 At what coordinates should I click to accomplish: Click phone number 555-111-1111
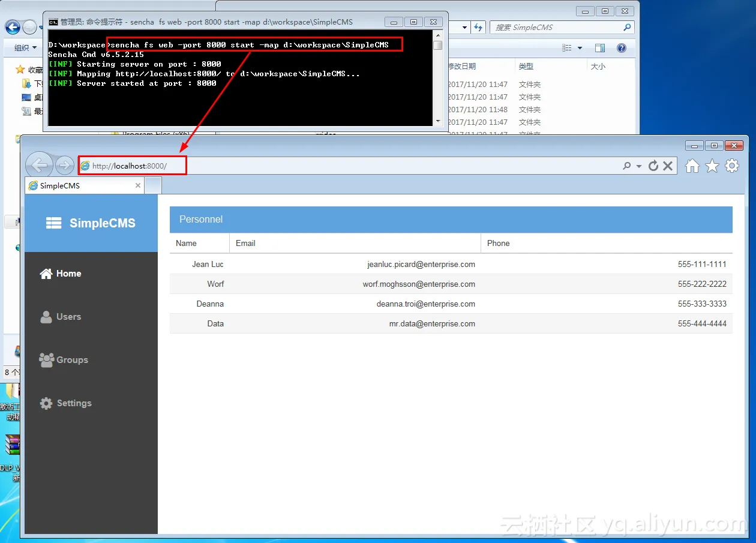(702, 264)
